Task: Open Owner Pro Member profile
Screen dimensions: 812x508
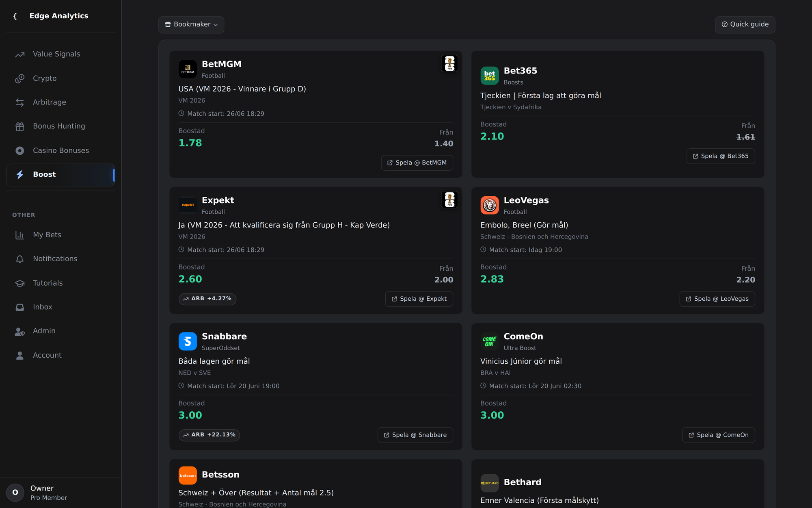Action: pos(60,493)
